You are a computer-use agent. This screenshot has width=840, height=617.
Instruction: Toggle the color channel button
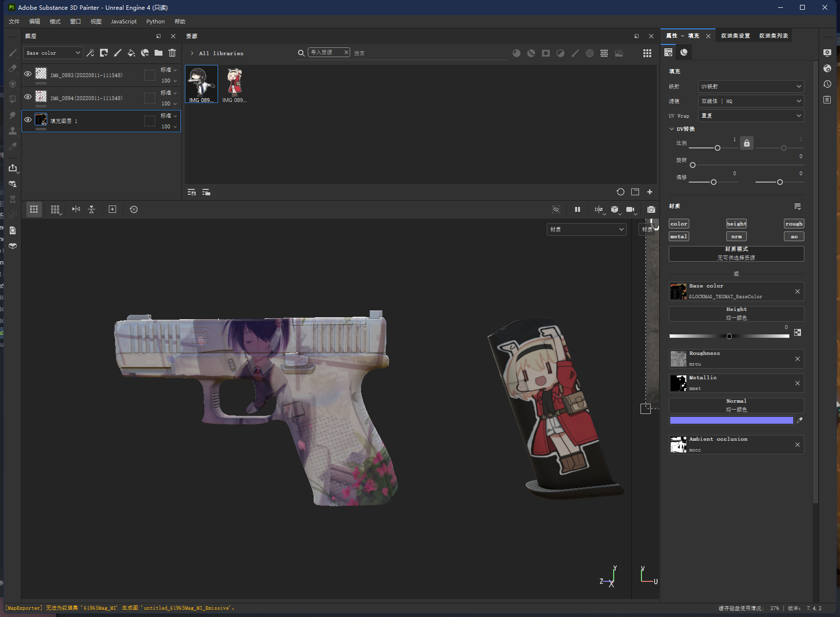pos(679,224)
